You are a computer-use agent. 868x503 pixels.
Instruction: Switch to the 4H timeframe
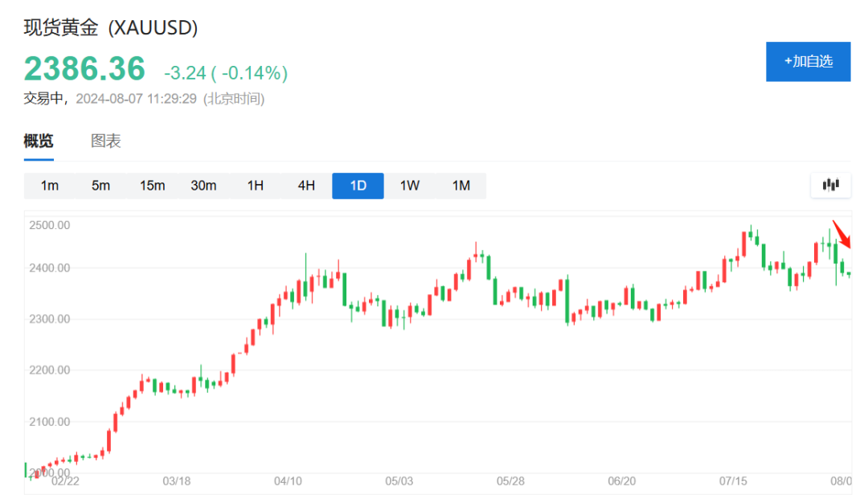click(x=306, y=185)
